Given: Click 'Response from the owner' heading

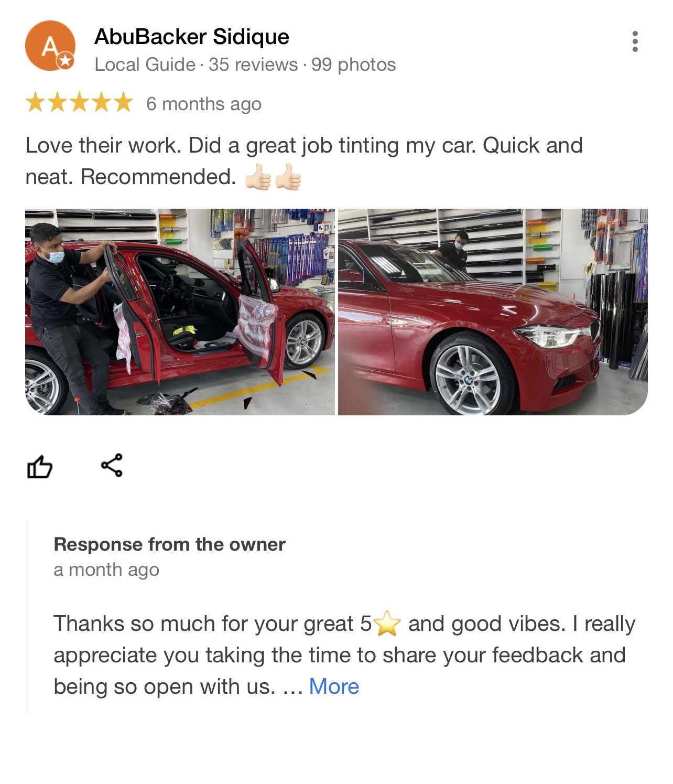Looking at the screenshot, I should pos(169,544).
